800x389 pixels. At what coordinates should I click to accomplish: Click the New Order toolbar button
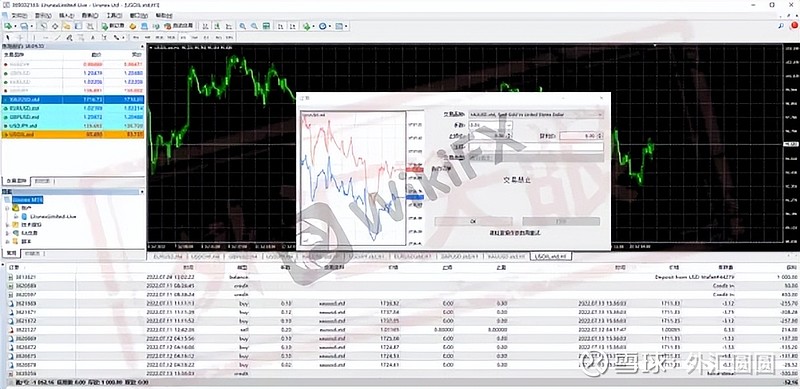[x=111, y=26]
